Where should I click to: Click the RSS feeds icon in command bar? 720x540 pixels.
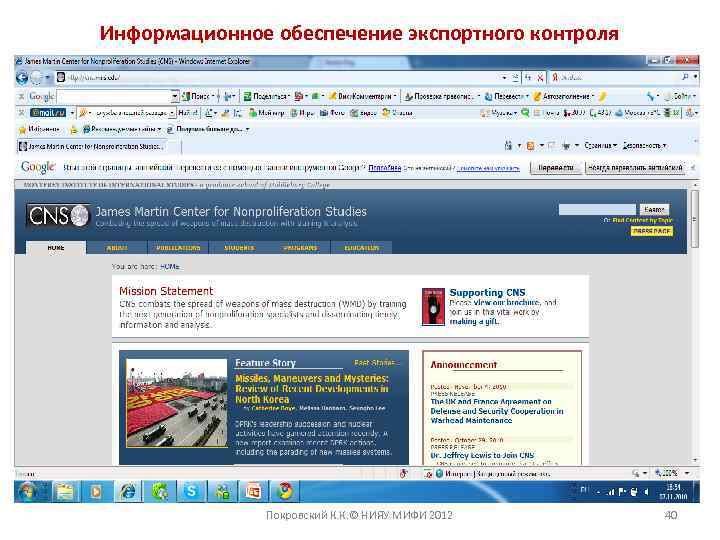click(x=530, y=146)
